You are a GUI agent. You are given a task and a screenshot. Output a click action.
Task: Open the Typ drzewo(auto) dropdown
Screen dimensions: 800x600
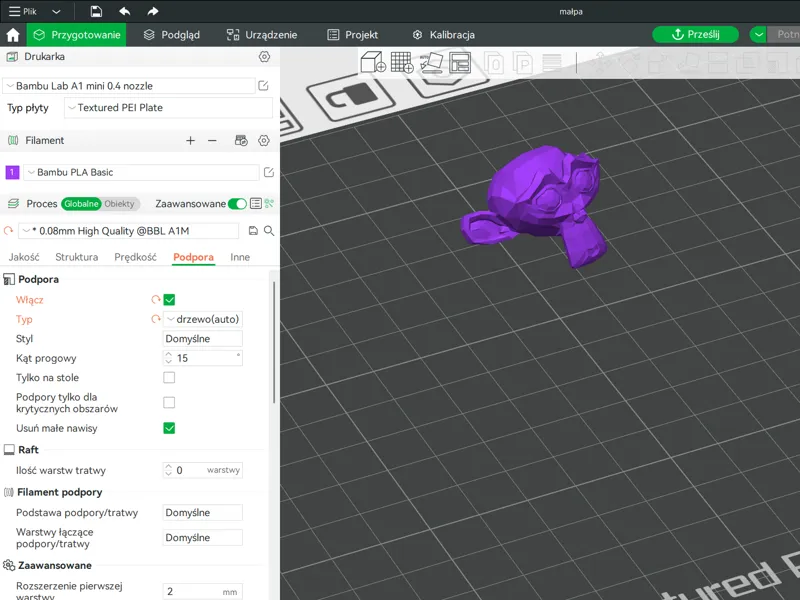point(203,319)
